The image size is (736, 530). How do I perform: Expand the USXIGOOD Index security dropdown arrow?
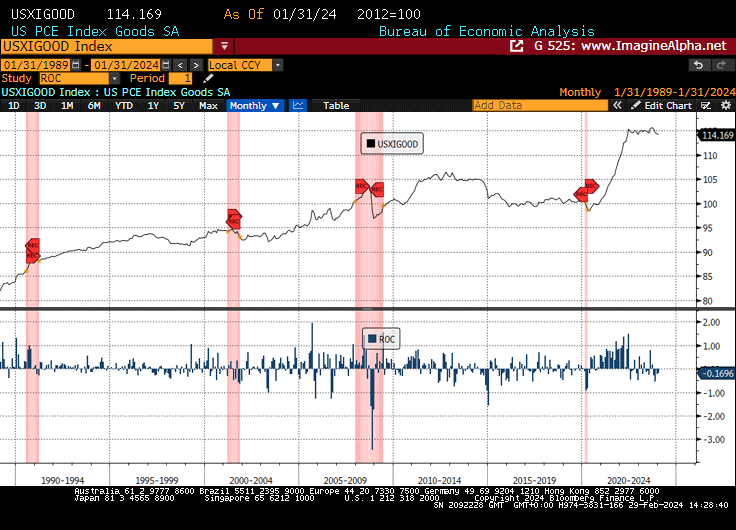pos(224,46)
